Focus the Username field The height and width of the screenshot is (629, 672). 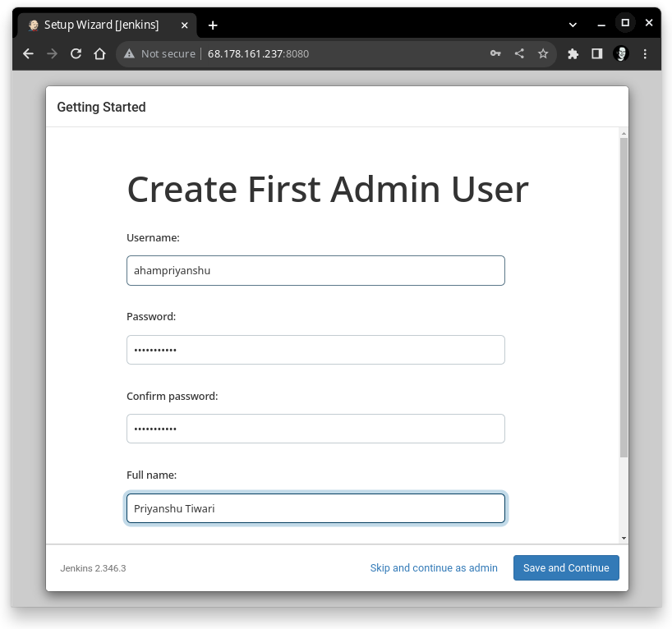click(315, 270)
